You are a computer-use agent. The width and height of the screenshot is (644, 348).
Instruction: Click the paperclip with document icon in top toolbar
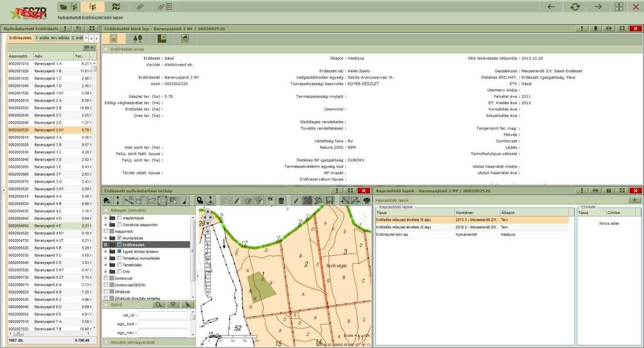coord(164,7)
